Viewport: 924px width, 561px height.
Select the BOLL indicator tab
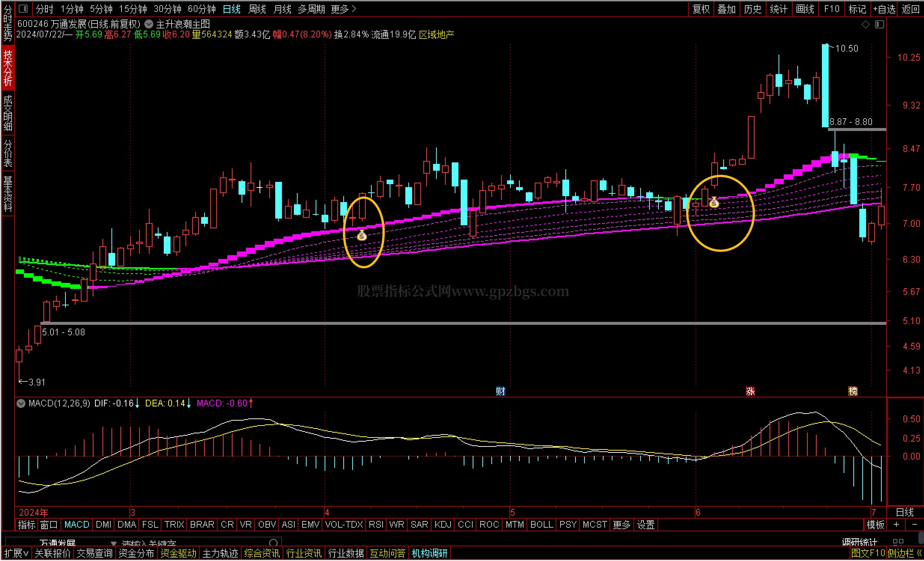click(541, 525)
